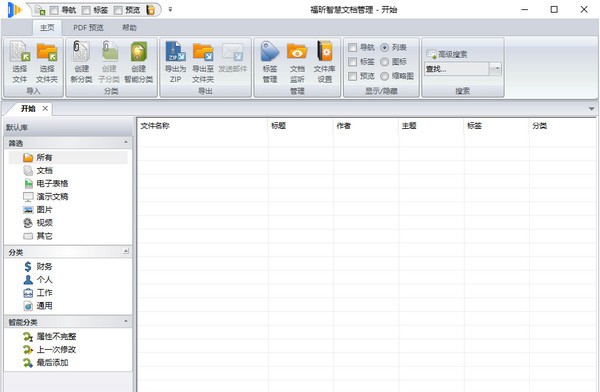Select the 列表 view radio button
Viewport: 600px width, 392px height.
point(385,47)
